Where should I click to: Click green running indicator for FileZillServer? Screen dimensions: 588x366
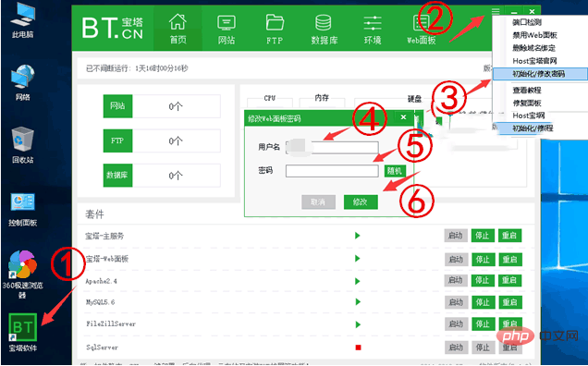[358, 324]
